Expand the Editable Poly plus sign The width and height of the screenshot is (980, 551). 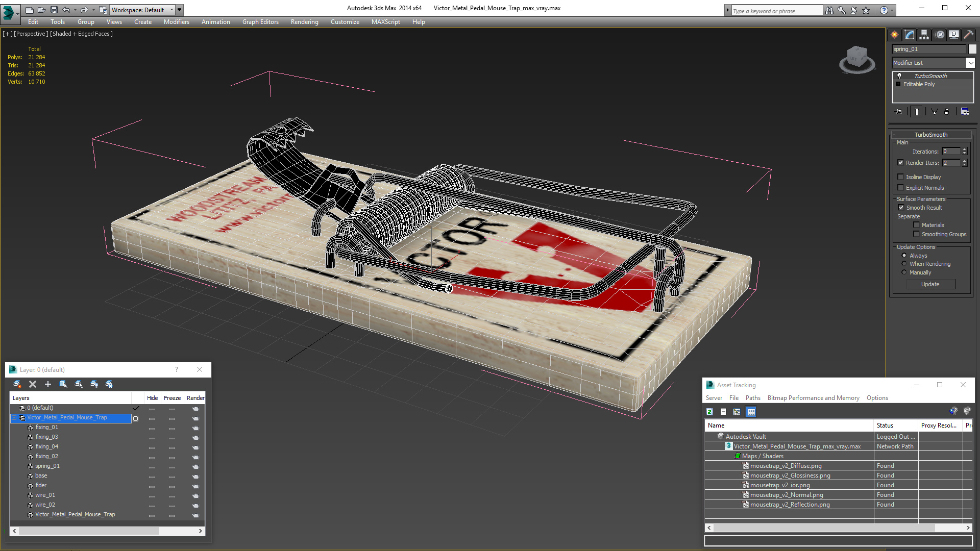[898, 84]
